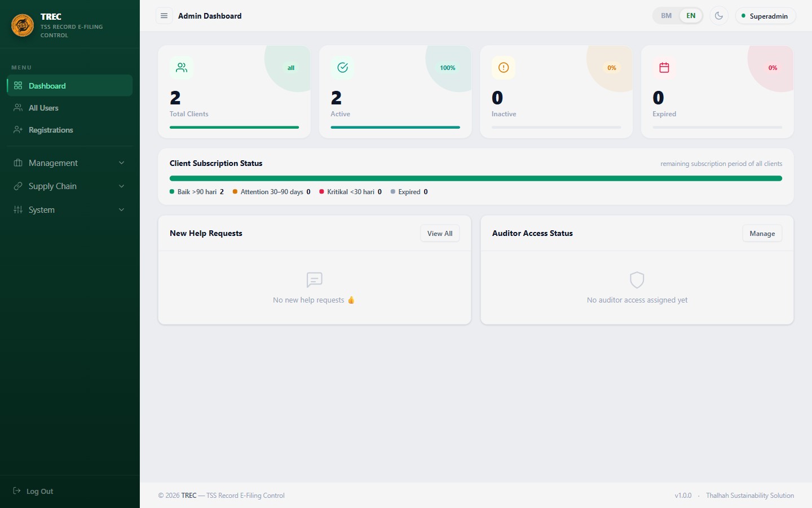This screenshot has height=508, width=812.
Task: Click the auditor shield icon
Action: click(637, 280)
